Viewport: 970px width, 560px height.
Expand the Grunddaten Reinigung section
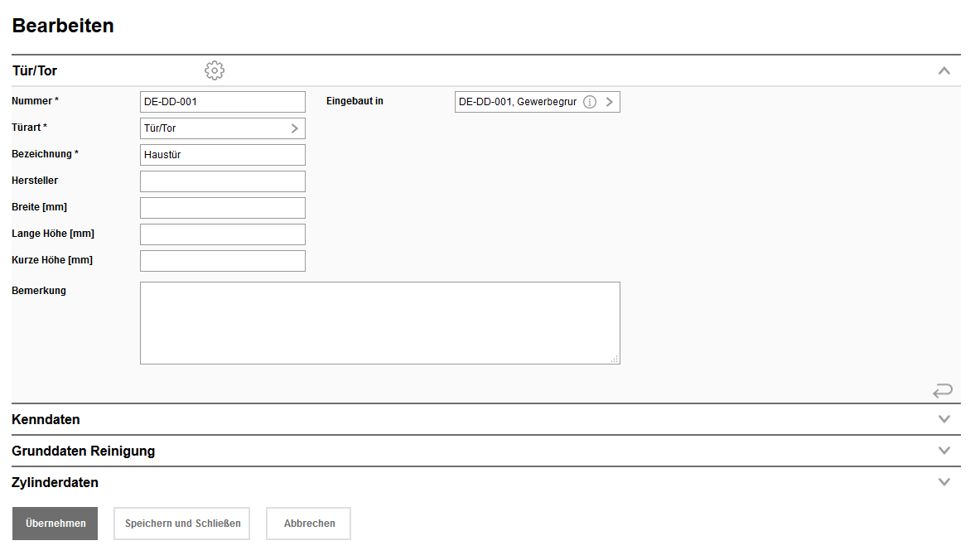point(943,451)
